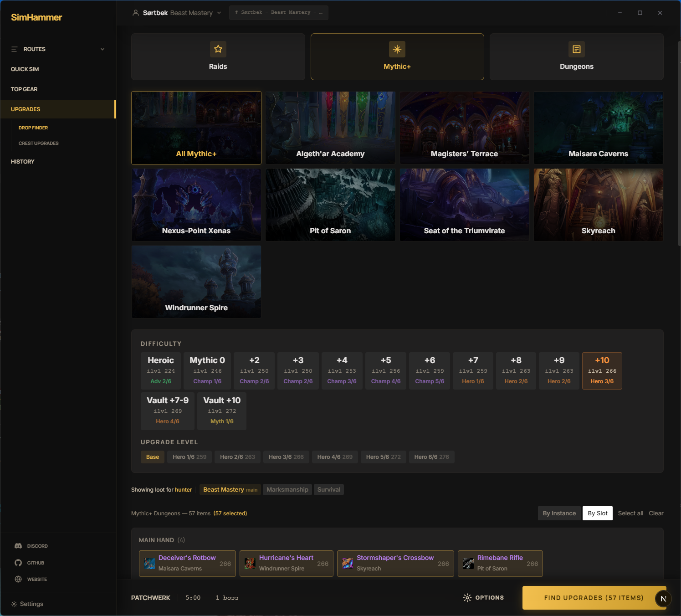The image size is (681, 616).
Task: Open the Options gear icon
Action: click(x=467, y=598)
